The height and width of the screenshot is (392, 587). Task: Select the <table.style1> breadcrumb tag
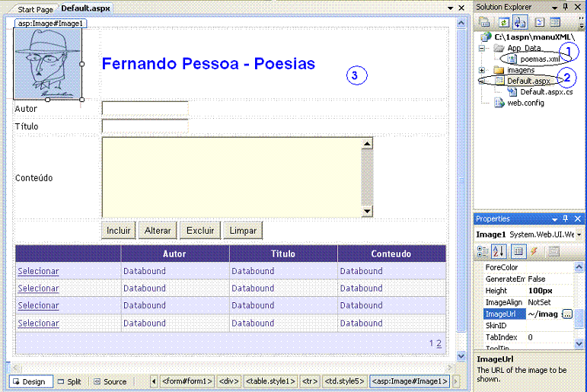point(270,381)
